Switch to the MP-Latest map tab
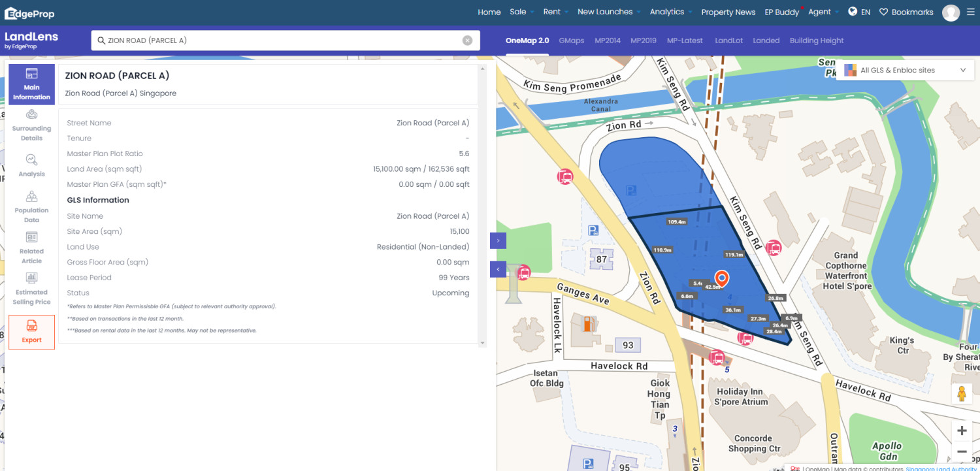980x471 pixels. [685, 41]
